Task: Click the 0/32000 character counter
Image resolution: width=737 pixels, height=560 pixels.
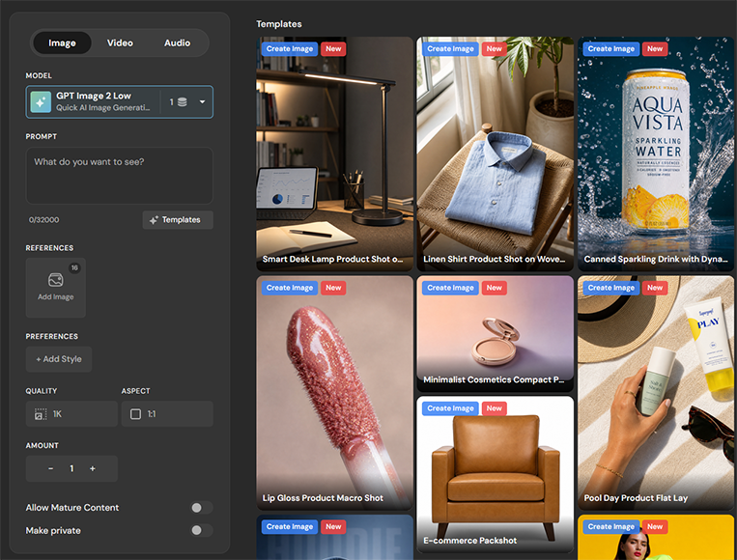Action: click(44, 220)
